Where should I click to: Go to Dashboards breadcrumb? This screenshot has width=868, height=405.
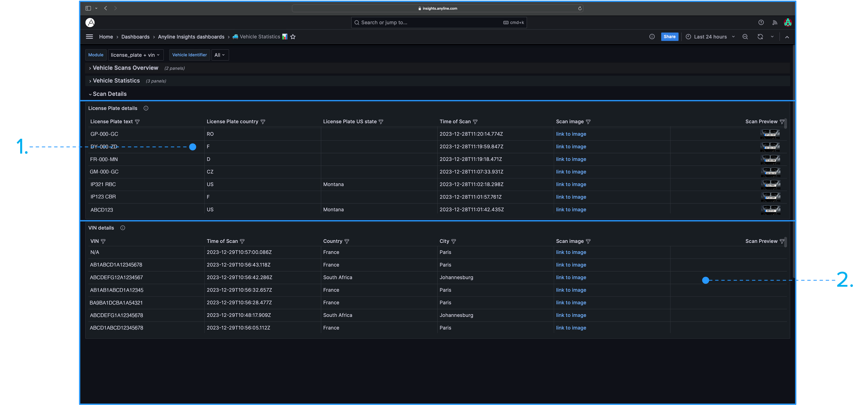click(135, 37)
